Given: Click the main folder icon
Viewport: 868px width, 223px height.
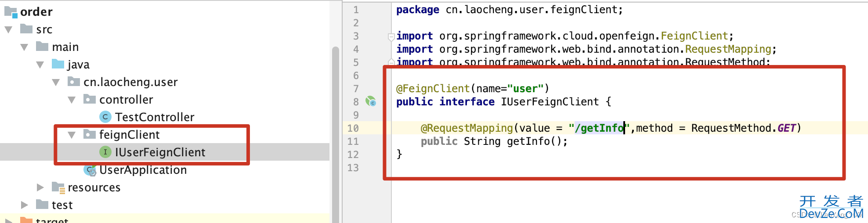Looking at the screenshot, I should coord(42,47).
